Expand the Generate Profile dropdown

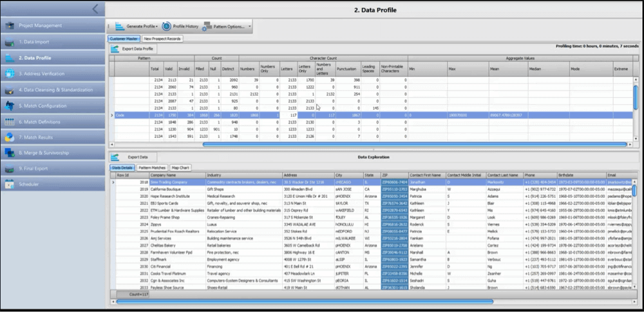point(157,27)
